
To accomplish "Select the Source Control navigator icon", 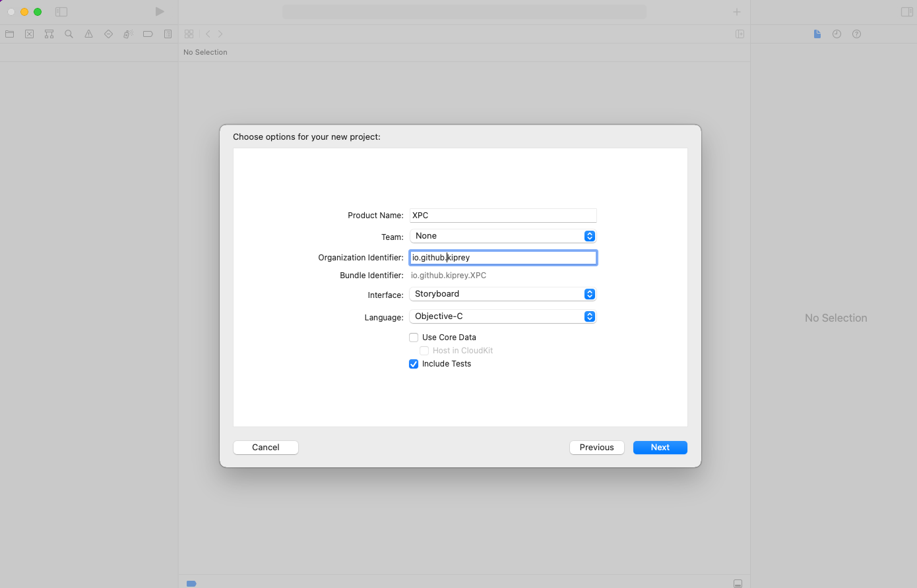I will pyautogui.click(x=30, y=34).
